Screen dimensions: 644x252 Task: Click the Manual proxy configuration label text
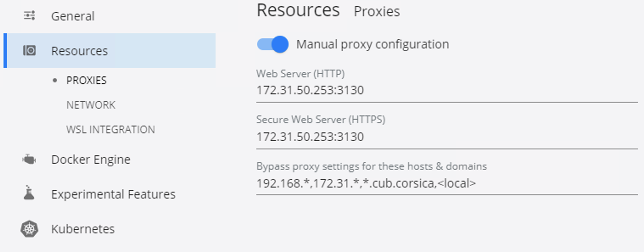coord(372,44)
